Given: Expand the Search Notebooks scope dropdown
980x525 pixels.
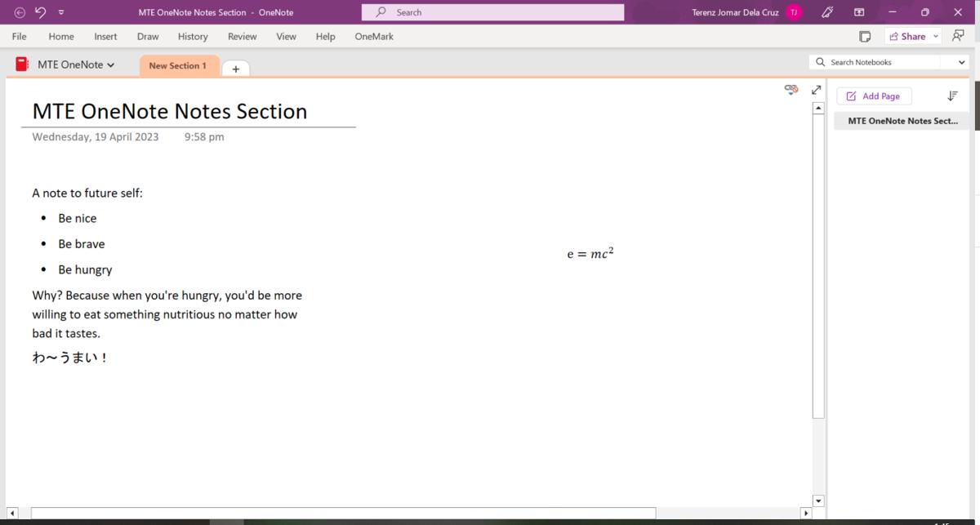Looking at the screenshot, I should [960, 61].
